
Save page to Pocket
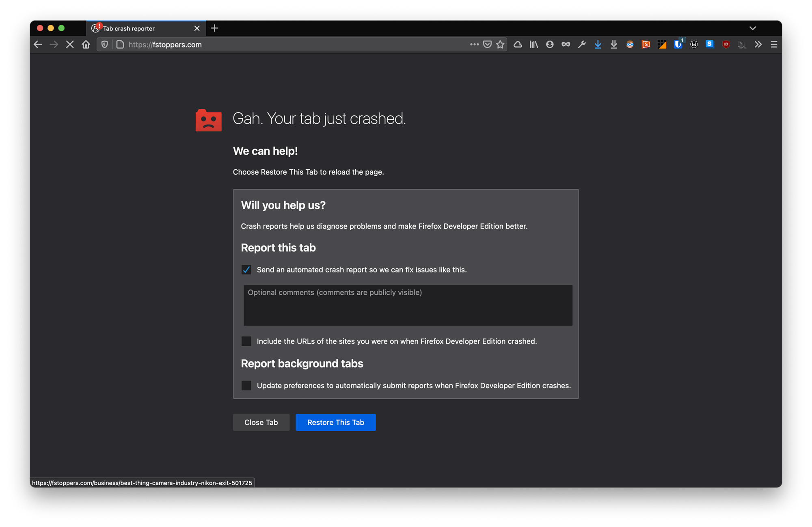point(487,45)
